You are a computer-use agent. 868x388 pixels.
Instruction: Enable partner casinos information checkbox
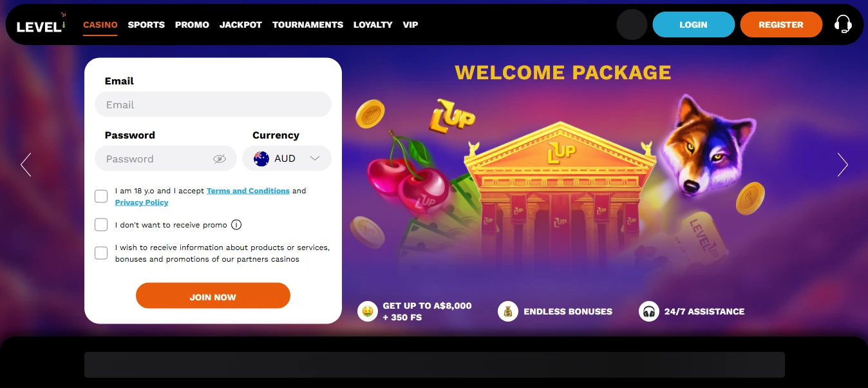click(101, 253)
